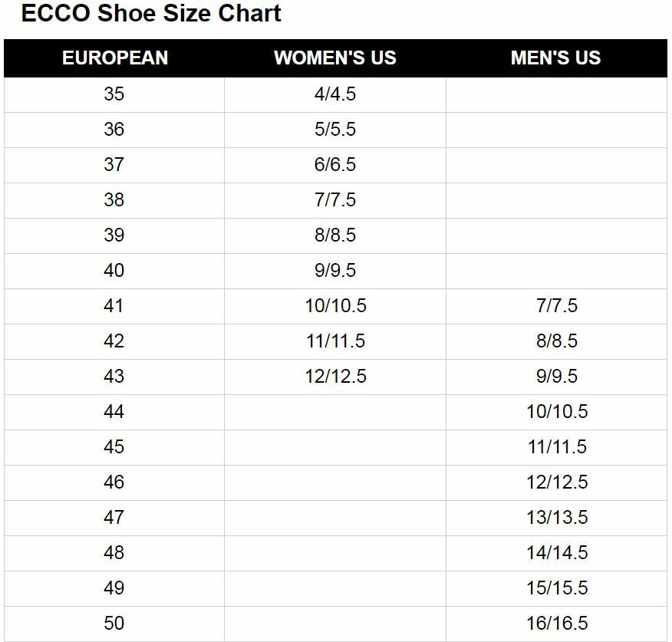Select European size 46 cell

[x=114, y=482]
